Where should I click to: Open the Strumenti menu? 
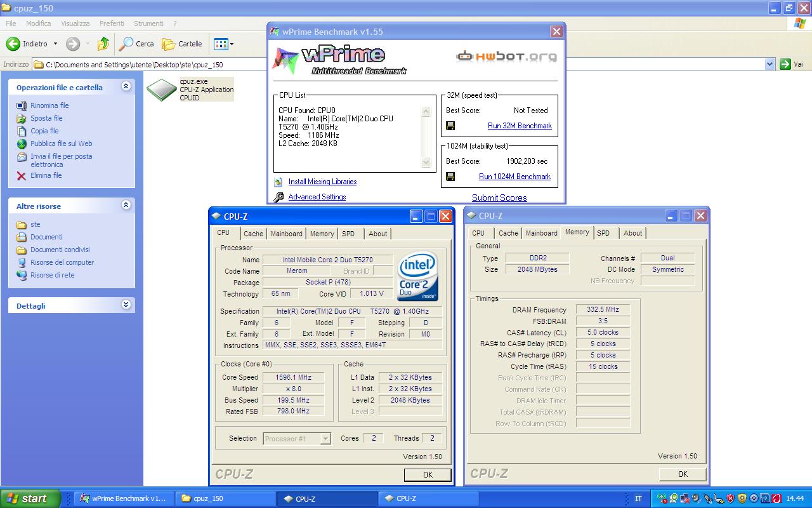click(148, 23)
